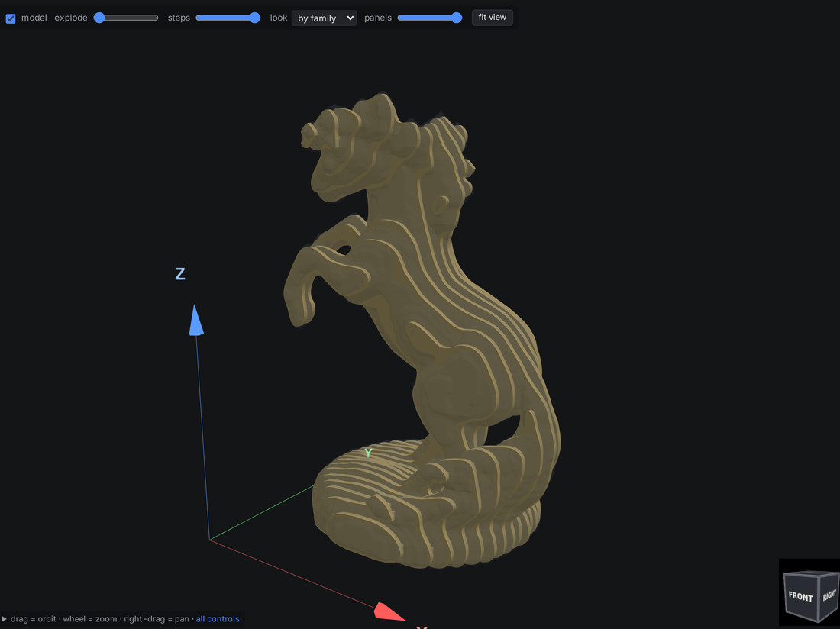Viewport: 840px width, 629px height.
Task: Click the fit view button
Action: pos(492,17)
